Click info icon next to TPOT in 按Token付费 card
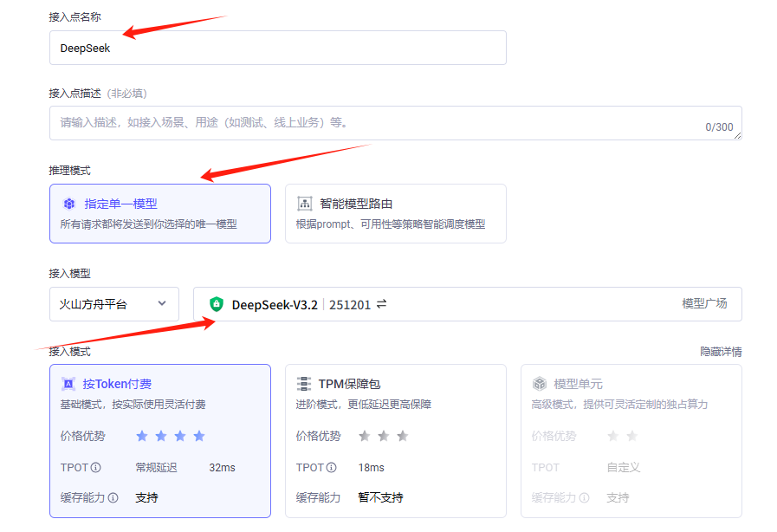The image size is (777, 532). pos(96,468)
